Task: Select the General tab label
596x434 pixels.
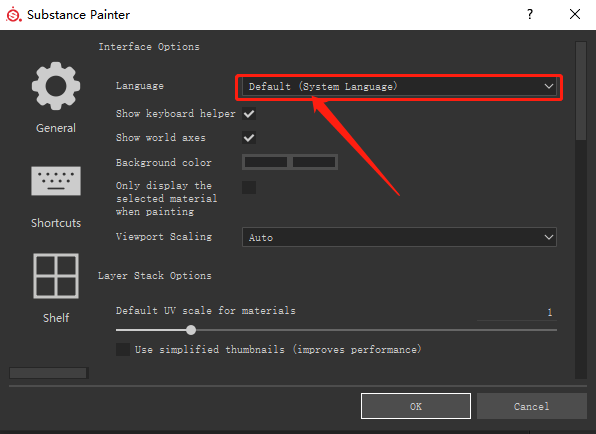Action: coord(56,128)
